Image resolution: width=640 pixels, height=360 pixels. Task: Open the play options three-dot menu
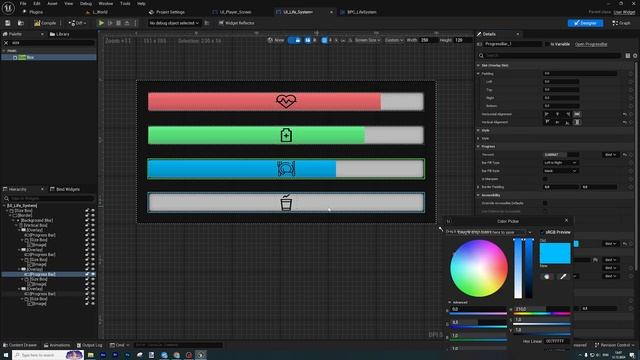tap(135, 23)
